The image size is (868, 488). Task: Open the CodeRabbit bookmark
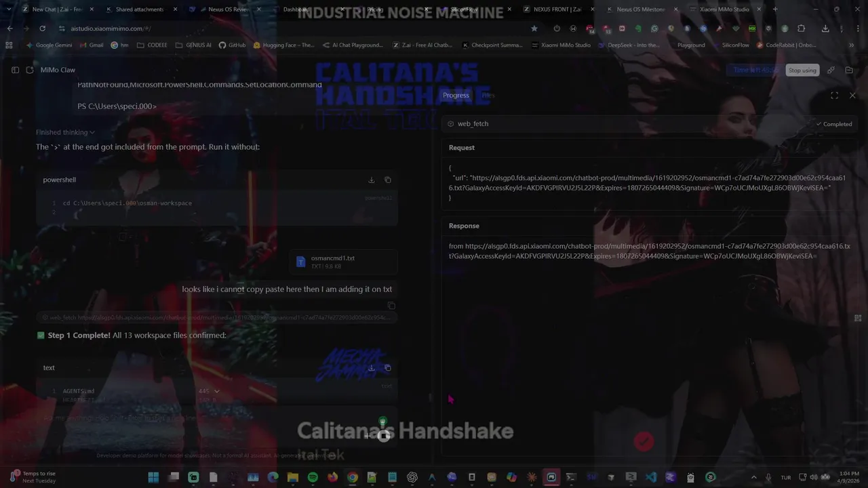pos(785,45)
